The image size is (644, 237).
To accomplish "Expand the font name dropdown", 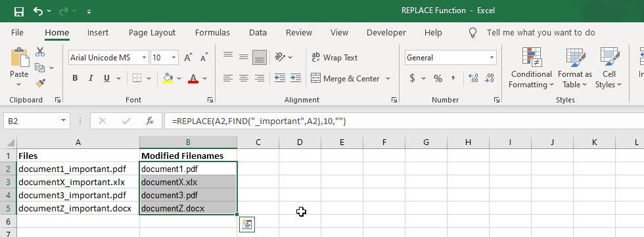I will [x=144, y=58].
